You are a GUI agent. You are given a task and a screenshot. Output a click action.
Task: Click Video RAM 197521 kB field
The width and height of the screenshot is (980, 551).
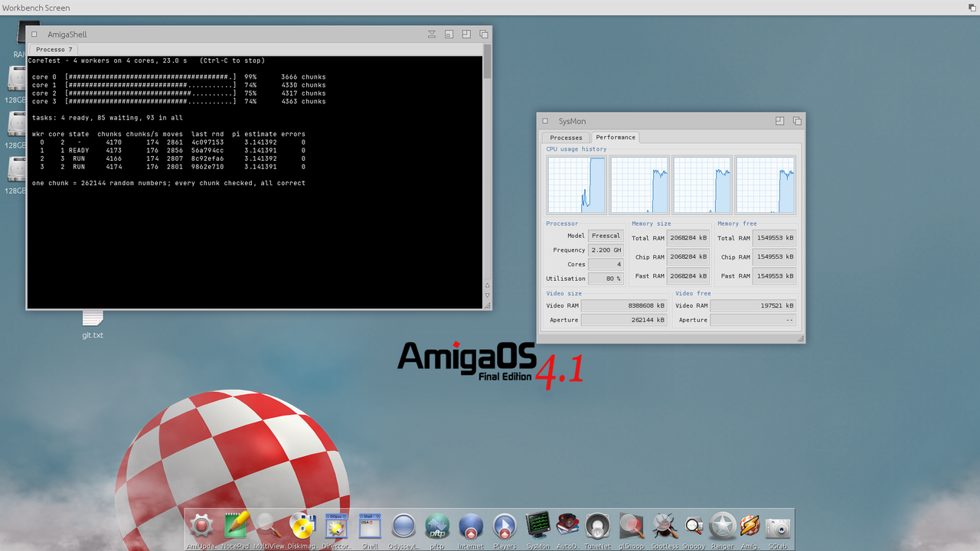[x=753, y=305]
